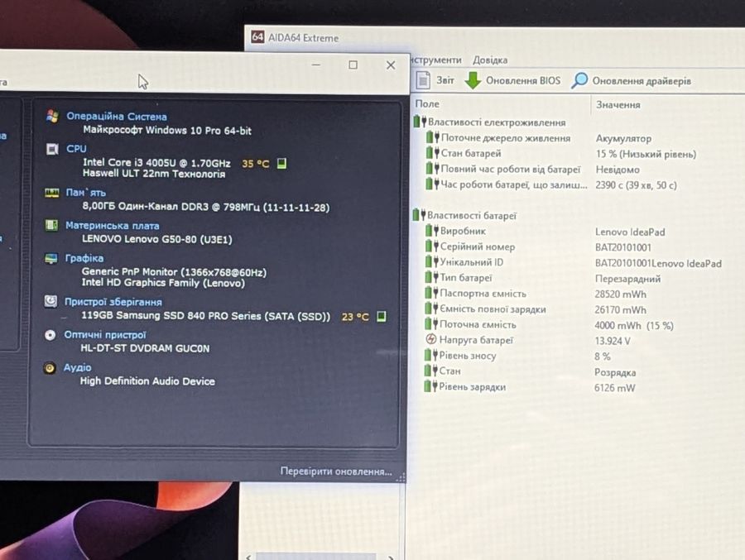Click the 13.924 V value
Screen dimensions: 745x560
tap(613, 341)
